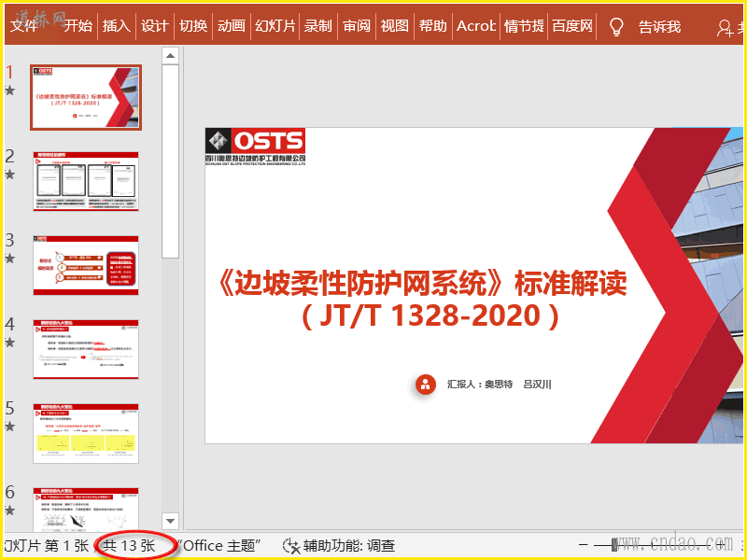Click the slide panel scroll down arrow
747x560 pixels.
(170, 521)
